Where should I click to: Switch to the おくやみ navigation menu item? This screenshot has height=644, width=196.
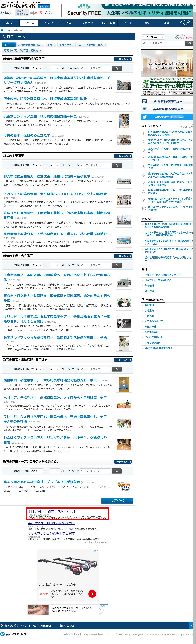(x=88, y=23)
